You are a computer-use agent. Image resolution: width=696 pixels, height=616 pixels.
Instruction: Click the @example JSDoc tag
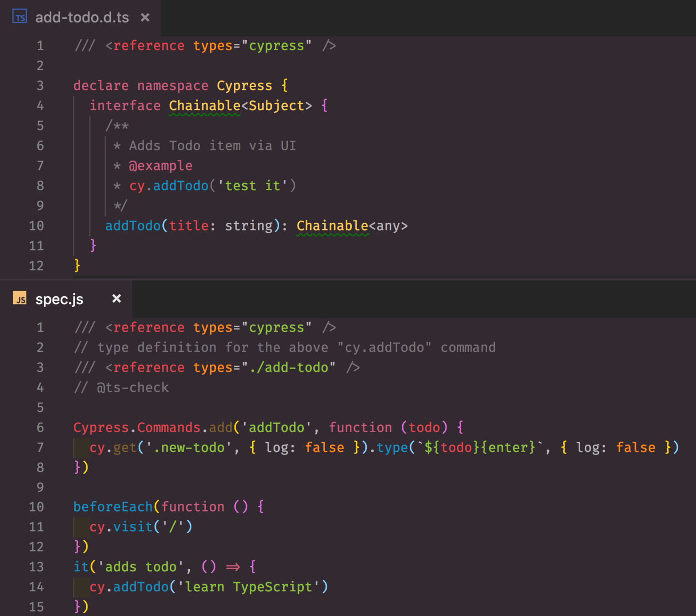coord(161,166)
